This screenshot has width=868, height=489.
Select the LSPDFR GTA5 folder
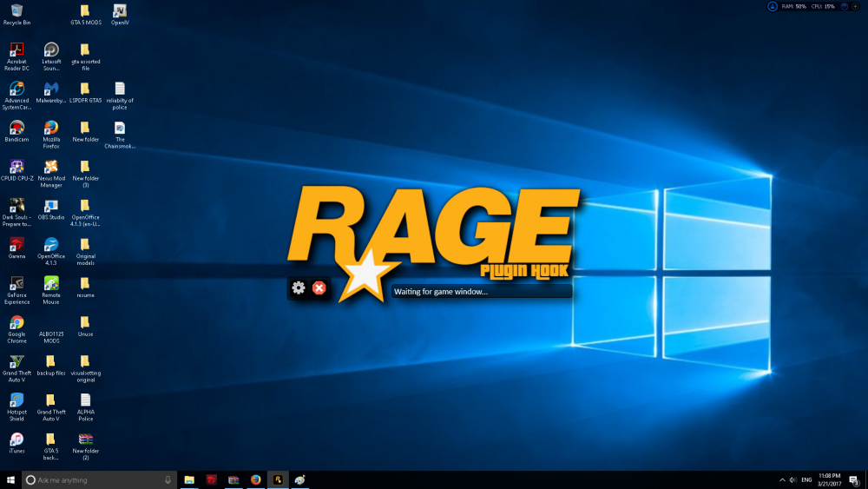85,89
